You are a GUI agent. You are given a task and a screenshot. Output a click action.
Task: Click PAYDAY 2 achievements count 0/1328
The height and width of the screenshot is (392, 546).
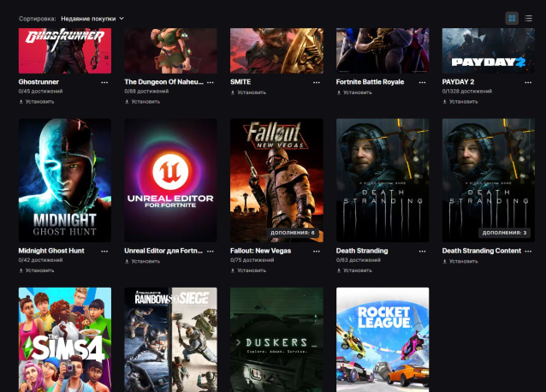[x=467, y=92]
